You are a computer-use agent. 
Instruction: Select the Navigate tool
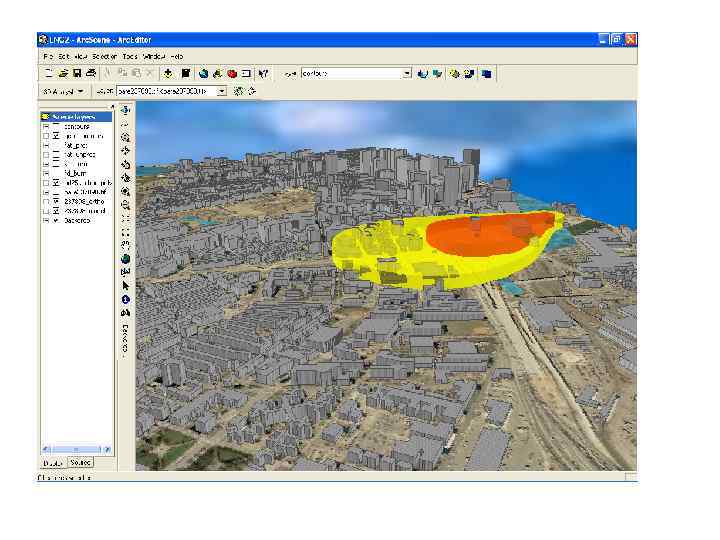click(x=125, y=110)
